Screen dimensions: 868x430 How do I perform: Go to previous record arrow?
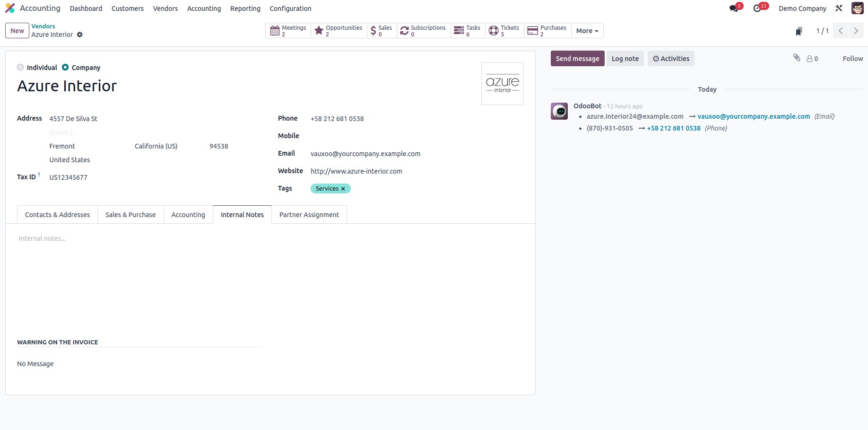point(841,31)
